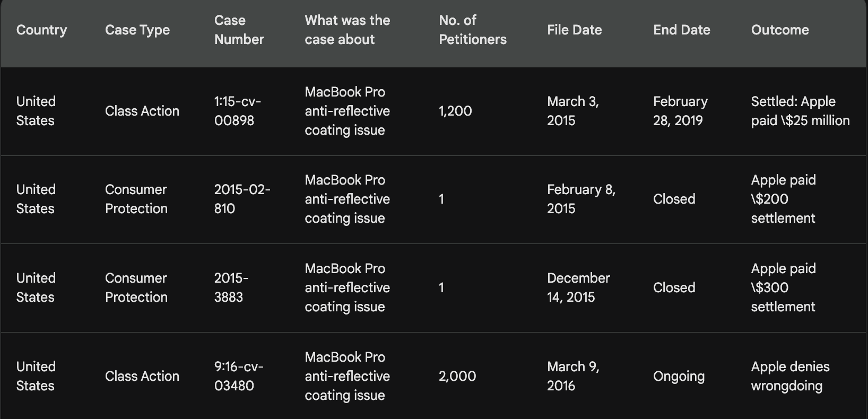Select the Ongoing end date cell
868x419 pixels.
pyautogui.click(x=679, y=376)
